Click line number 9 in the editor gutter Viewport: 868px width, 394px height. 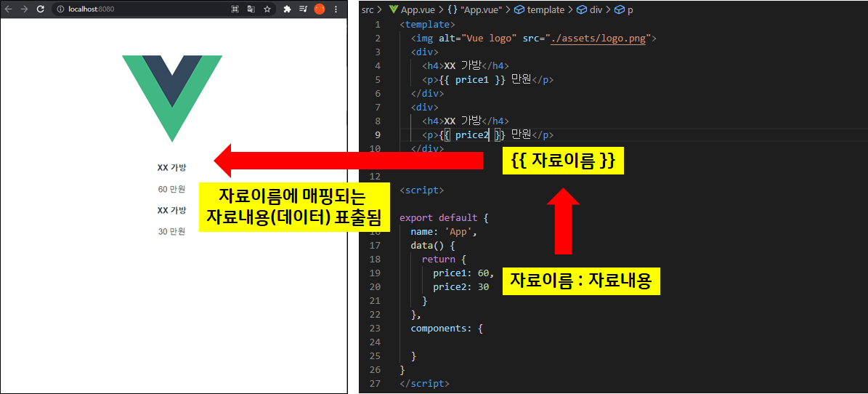[x=377, y=134]
